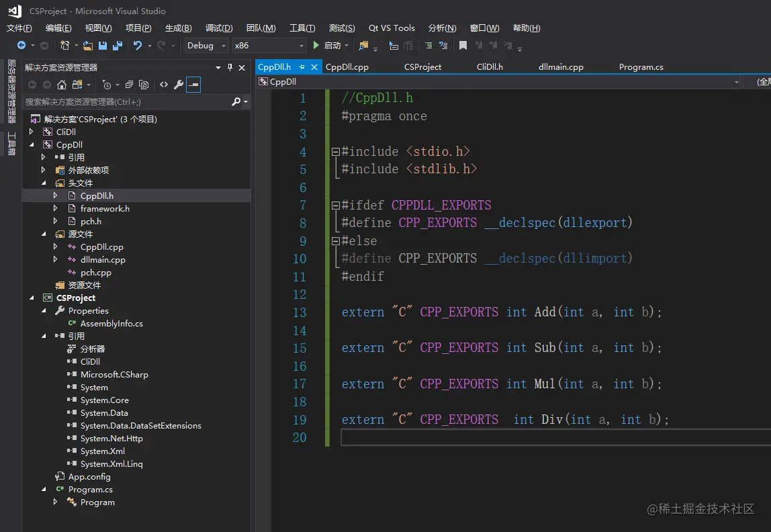Toggle auto-hide pin of Solution Explorer panel
771x532 pixels.
(230, 67)
